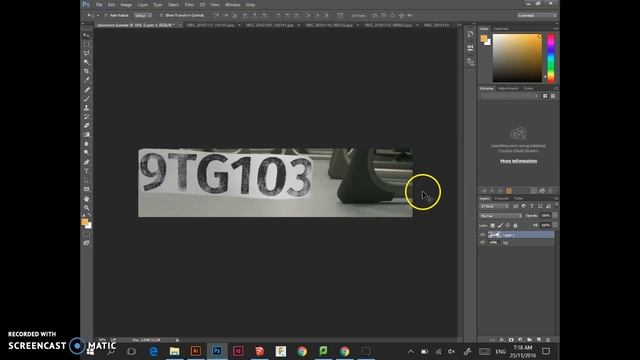Select the Spot Healing Brush tool
Viewport: 640px width, 360px height.
(87, 90)
